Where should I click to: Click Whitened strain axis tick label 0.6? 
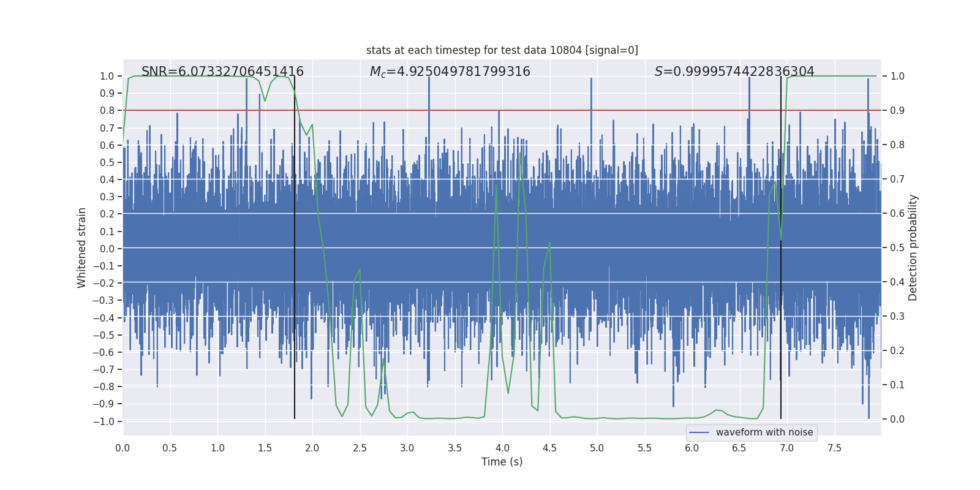coord(107,145)
